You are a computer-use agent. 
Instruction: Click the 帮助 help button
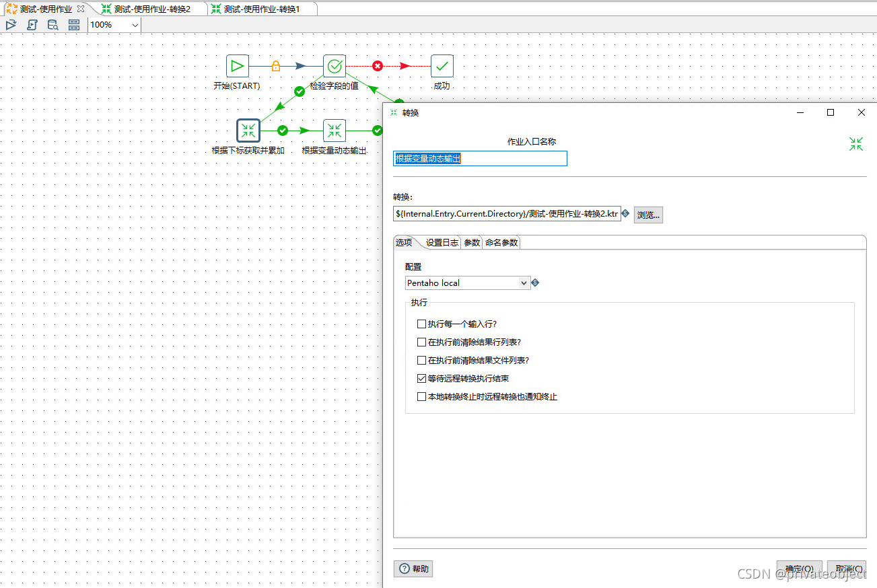click(x=413, y=568)
